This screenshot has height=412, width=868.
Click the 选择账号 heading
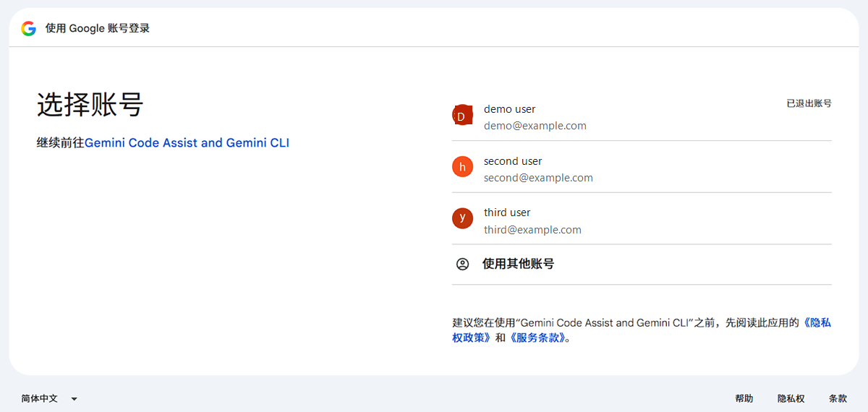[x=90, y=106]
